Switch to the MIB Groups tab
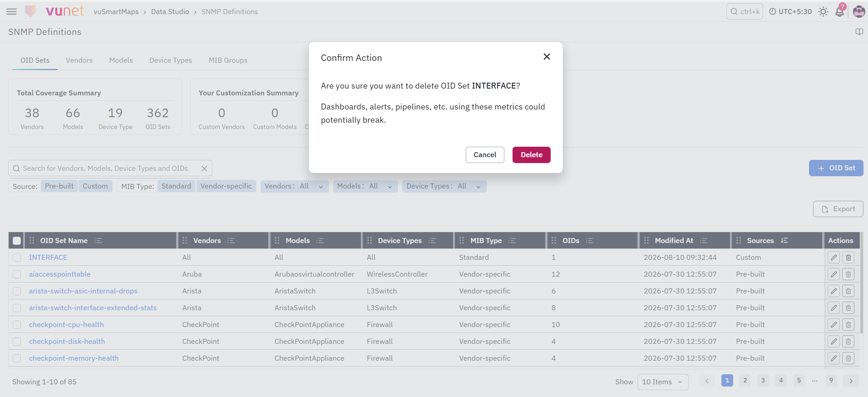Screen dimensions: 868x397 click(x=228, y=60)
